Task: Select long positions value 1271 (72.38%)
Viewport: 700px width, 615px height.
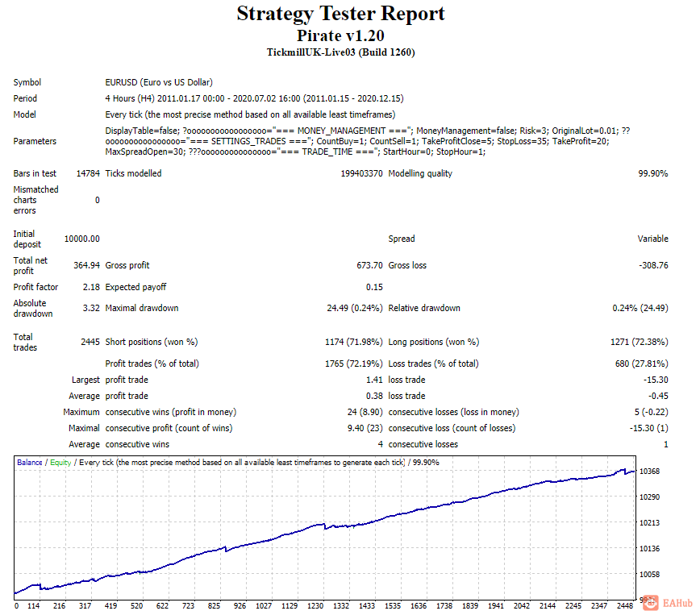Action: pos(640,342)
